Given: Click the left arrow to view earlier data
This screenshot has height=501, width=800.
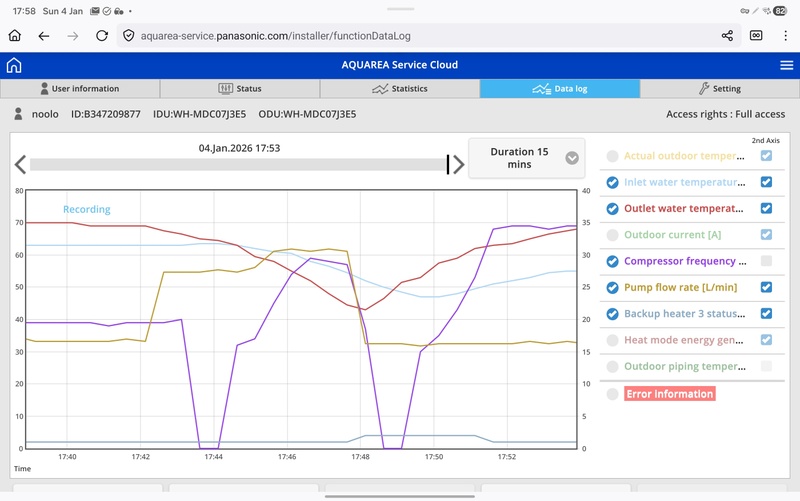Looking at the screenshot, I should (x=20, y=165).
